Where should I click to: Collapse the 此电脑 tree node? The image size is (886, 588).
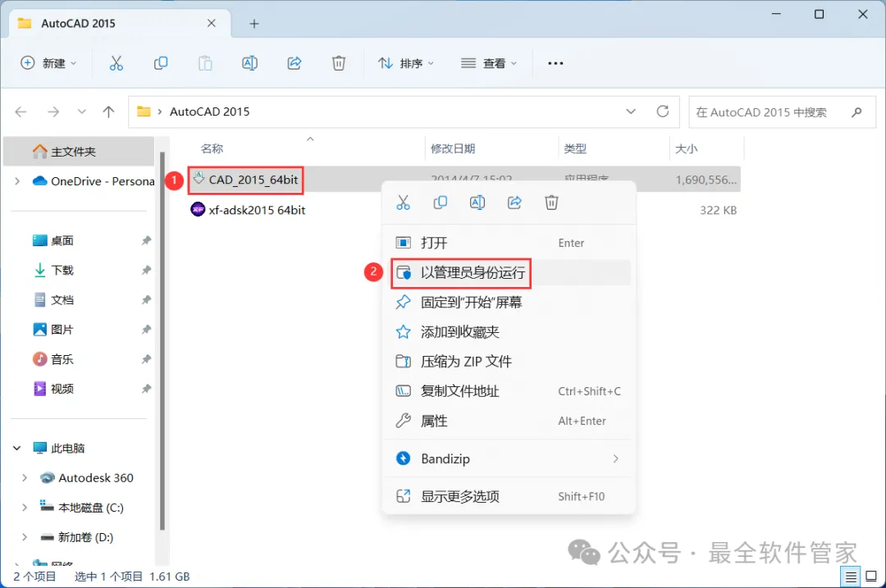tap(17, 448)
